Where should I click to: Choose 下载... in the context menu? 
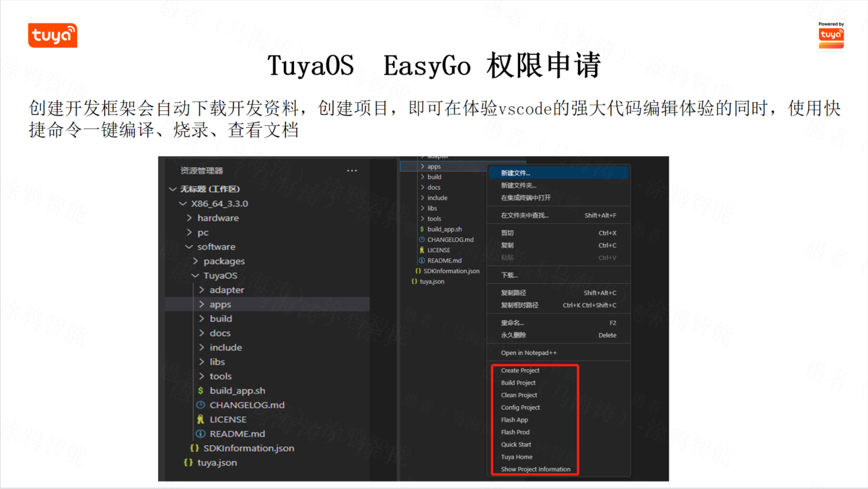point(558,275)
